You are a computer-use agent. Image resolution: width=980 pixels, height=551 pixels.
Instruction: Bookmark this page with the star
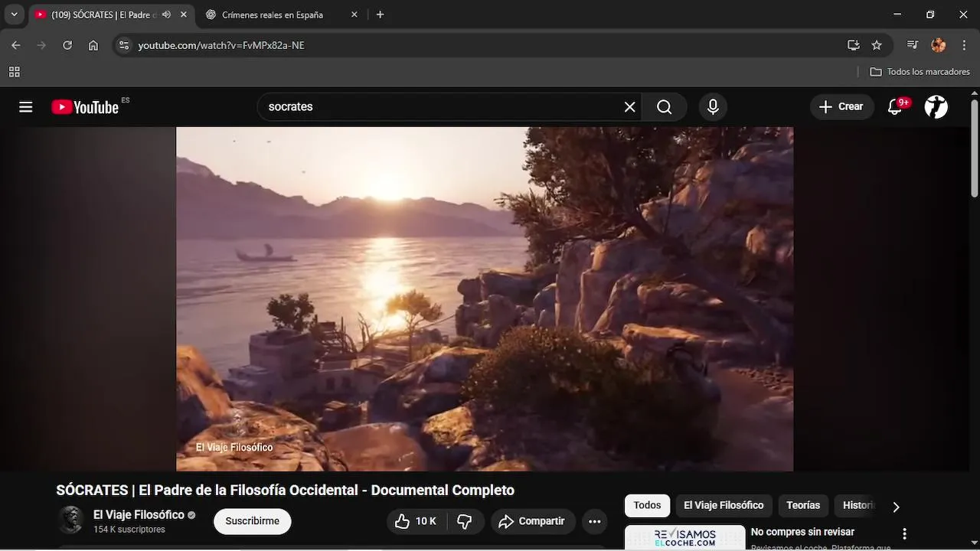tap(877, 45)
